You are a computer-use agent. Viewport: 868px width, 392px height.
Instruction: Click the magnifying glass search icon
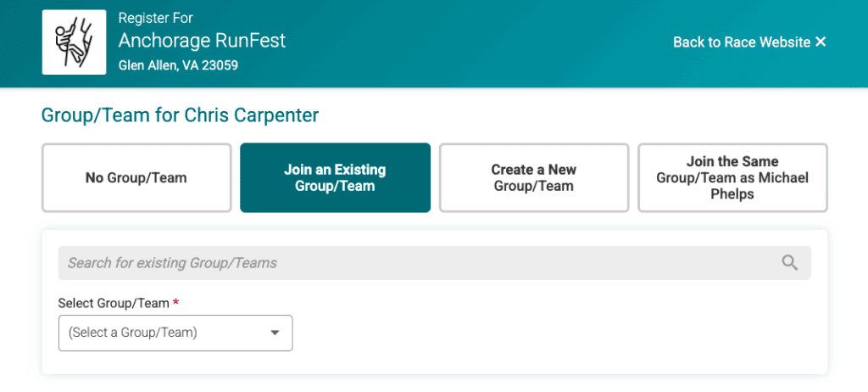coord(790,263)
